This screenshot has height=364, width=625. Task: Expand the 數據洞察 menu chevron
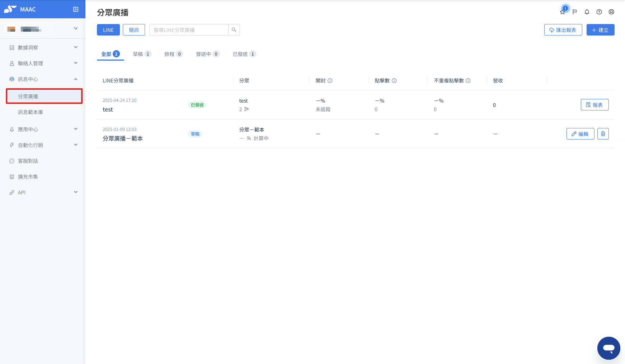76,47
